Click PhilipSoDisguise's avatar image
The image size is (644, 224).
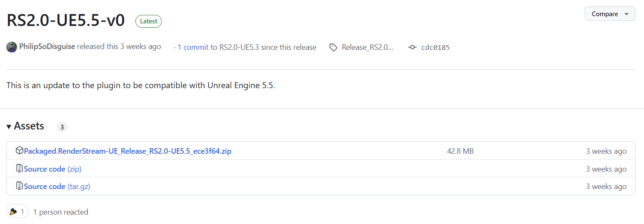pos(11,47)
